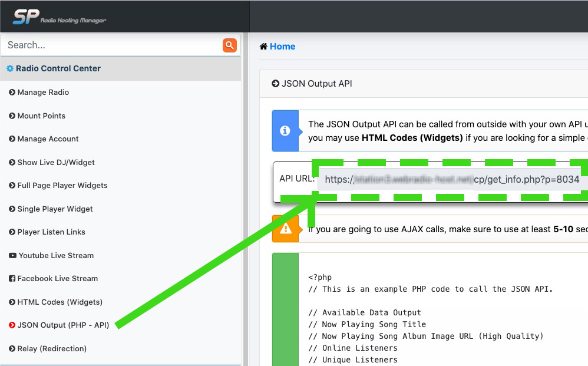
Task: Open Player Listen Links
Action: [51, 232]
